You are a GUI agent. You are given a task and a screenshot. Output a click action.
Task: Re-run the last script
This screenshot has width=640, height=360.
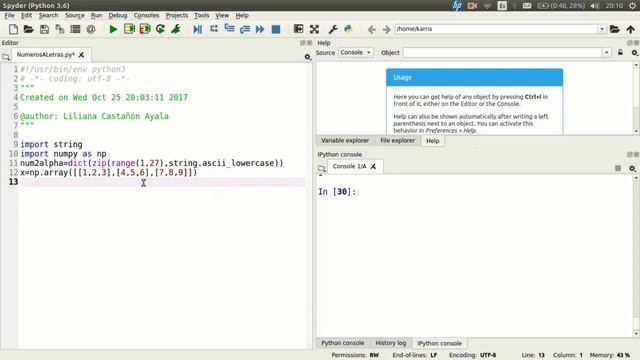click(x=160, y=29)
